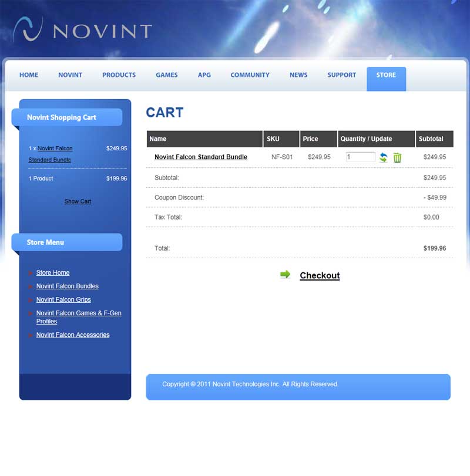Click the Novint Shopping Cart header
Viewport: 470px width, 476px height.
pyautogui.click(x=67, y=117)
